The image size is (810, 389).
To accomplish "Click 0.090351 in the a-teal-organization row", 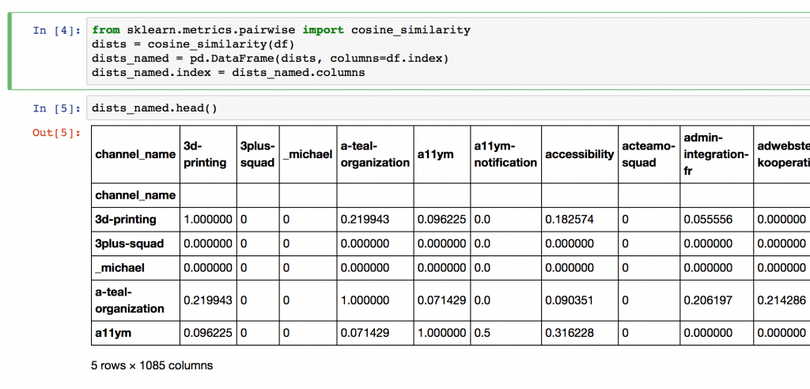I will [x=569, y=300].
